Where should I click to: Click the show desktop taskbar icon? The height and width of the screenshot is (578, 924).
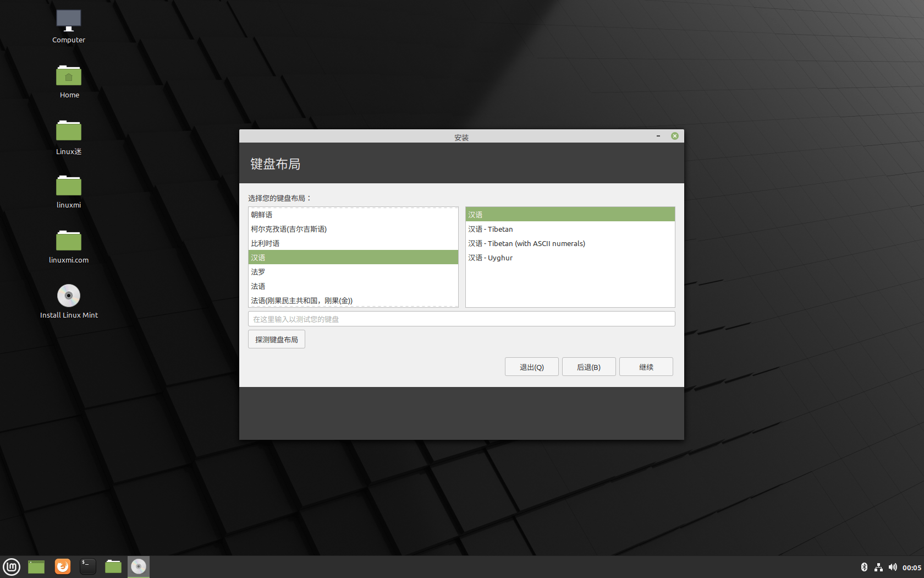tap(36, 566)
